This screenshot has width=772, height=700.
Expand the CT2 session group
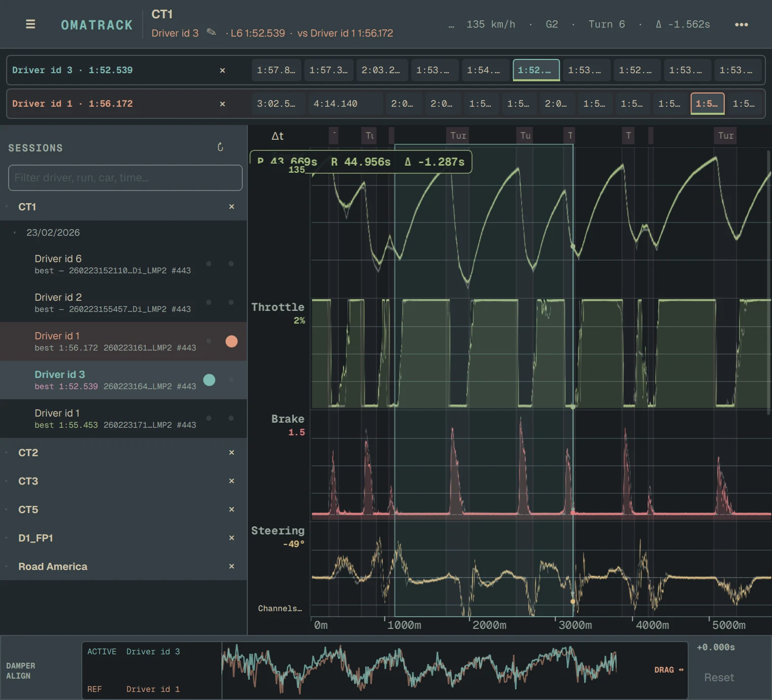[7, 453]
